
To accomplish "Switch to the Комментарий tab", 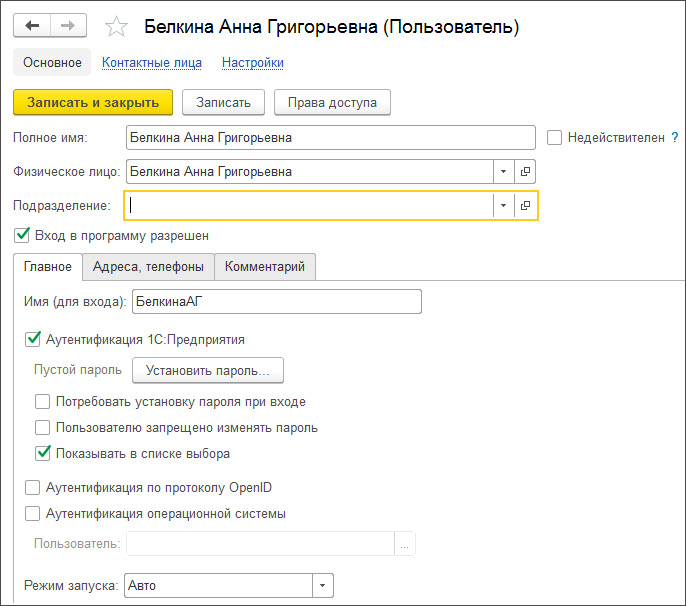I will (x=265, y=266).
